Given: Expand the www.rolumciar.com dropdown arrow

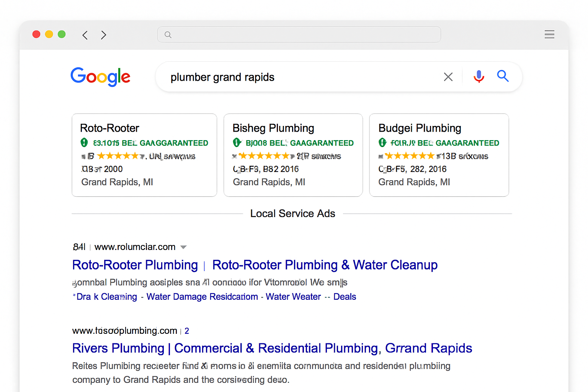Looking at the screenshot, I should (183, 247).
